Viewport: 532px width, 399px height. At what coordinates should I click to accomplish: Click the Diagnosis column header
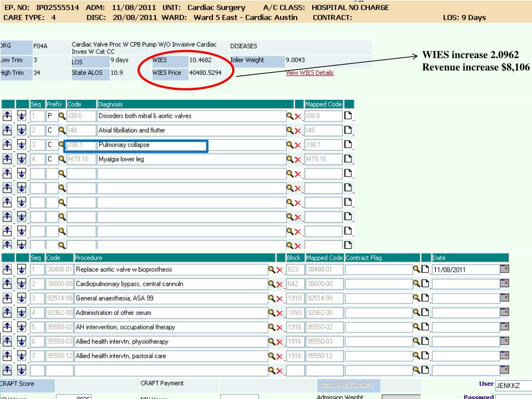[x=195, y=104]
